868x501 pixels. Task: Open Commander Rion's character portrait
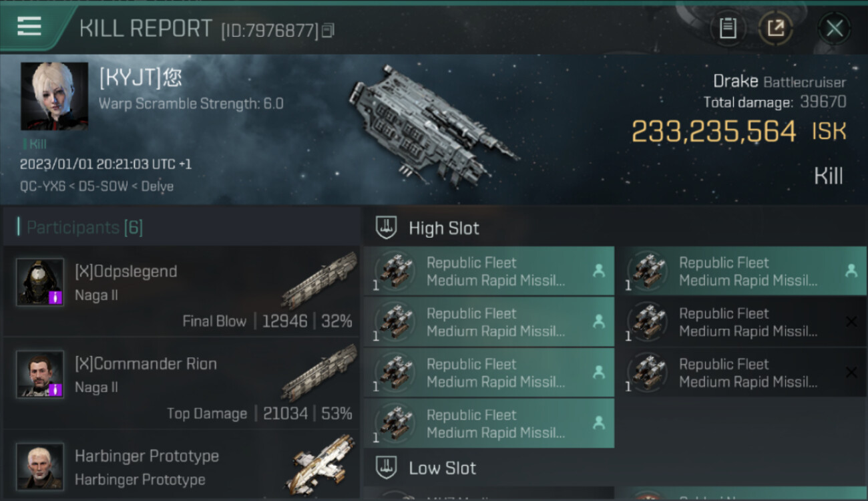click(x=40, y=374)
